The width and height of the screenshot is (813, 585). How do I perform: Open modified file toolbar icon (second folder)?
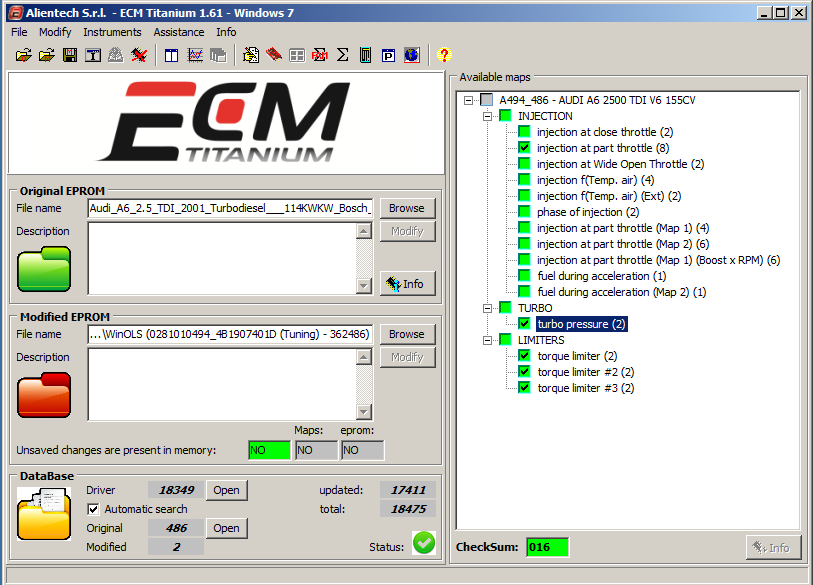click(47, 55)
